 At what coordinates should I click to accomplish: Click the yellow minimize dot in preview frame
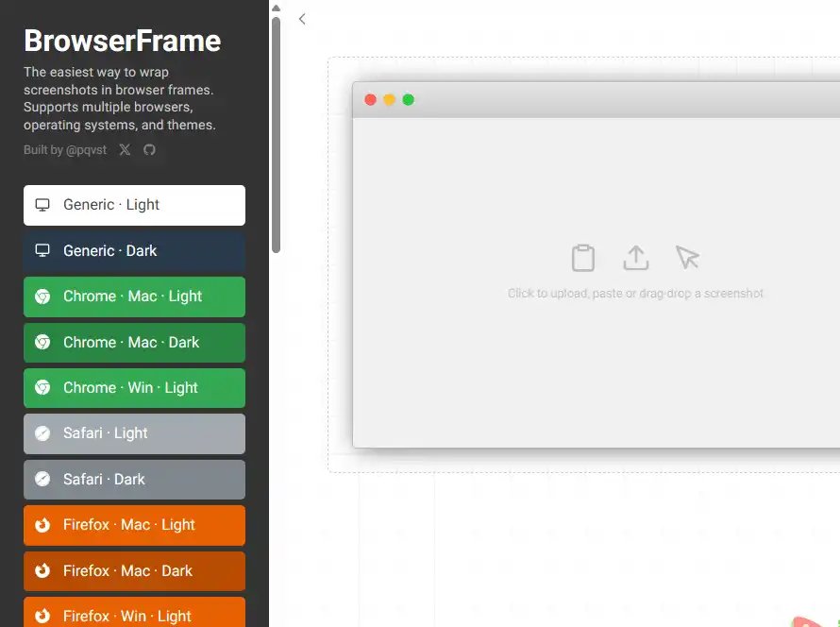[x=390, y=100]
